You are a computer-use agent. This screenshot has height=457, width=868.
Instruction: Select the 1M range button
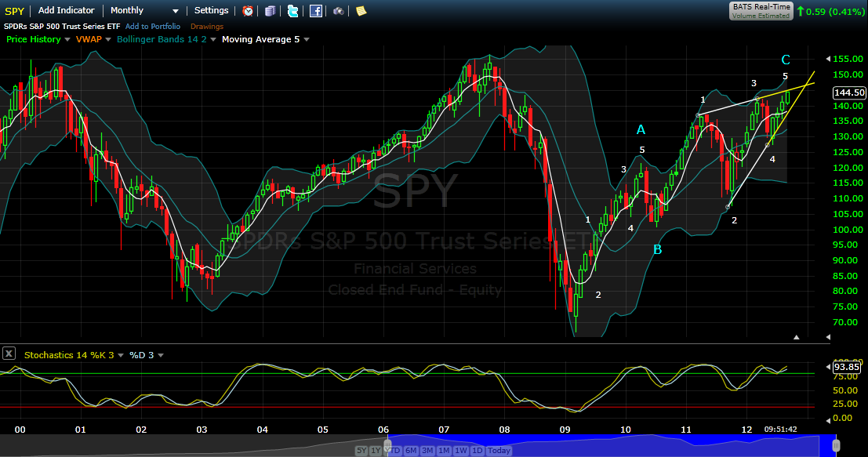coord(444,451)
